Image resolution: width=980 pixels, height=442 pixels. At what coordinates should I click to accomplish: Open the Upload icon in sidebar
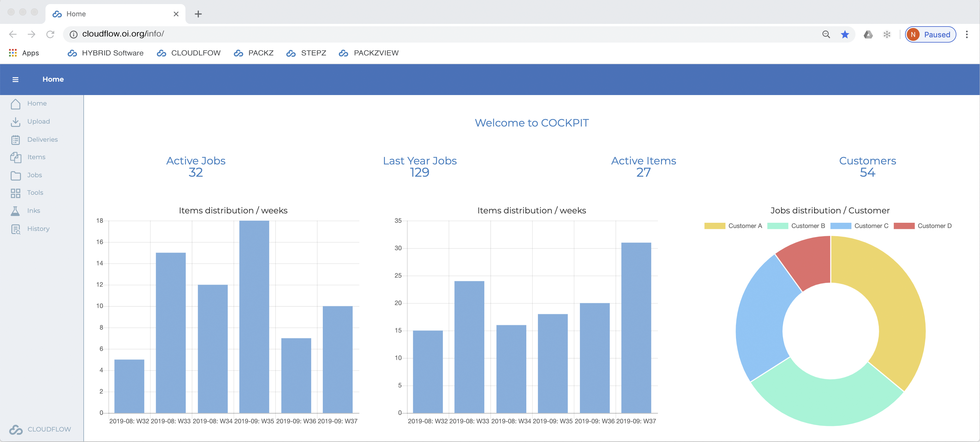[15, 121]
